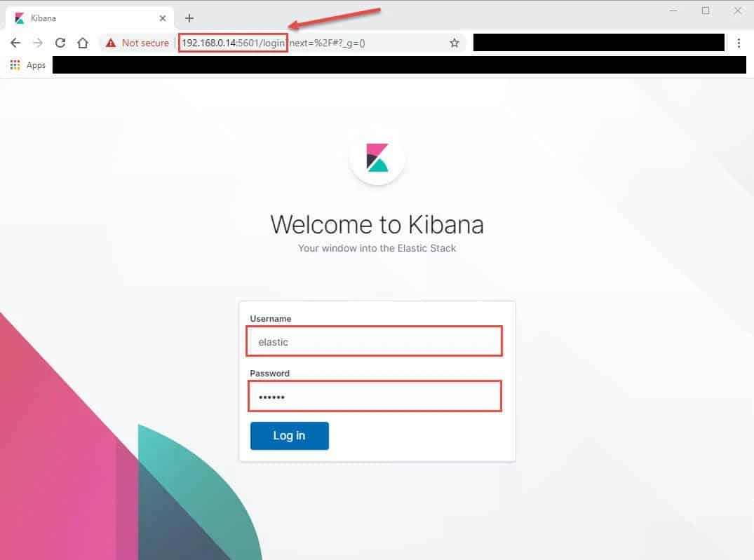Click the Not secure warning indicator
The width and height of the screenshot is (754, 560).
137,43
